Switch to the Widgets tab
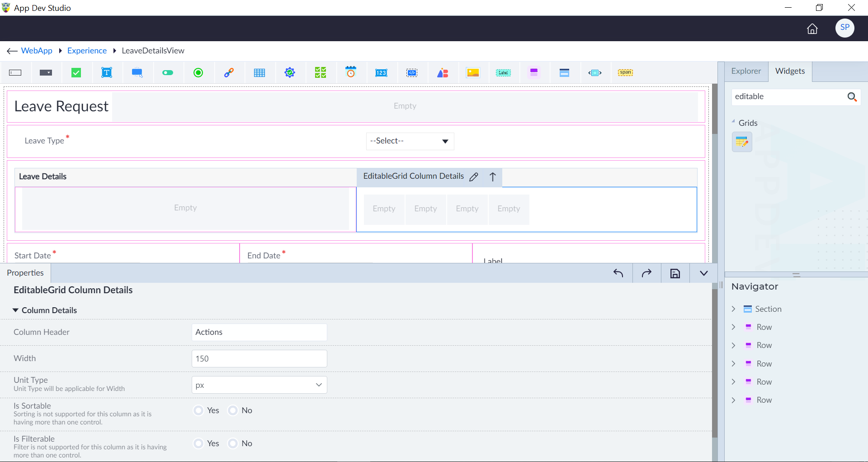Viewport: 868px width, 462px height. pos(790,71)
